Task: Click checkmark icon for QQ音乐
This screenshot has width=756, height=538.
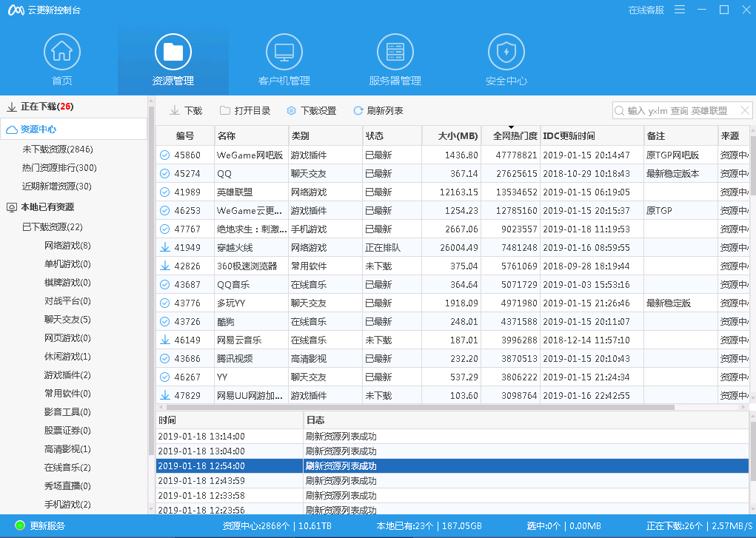Action: [165, 284]
